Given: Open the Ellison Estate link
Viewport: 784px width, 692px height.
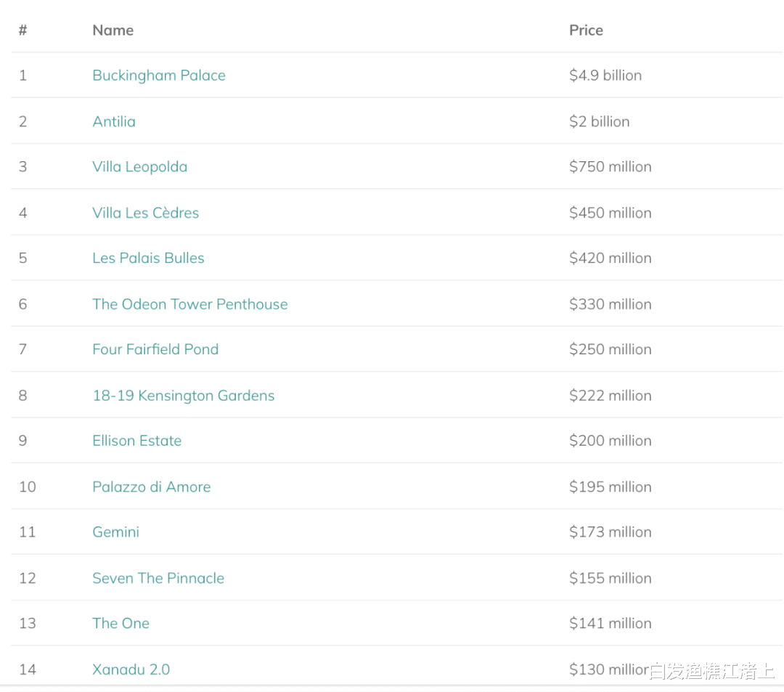Looking at the screenshot, I should (x=137, y=441).
